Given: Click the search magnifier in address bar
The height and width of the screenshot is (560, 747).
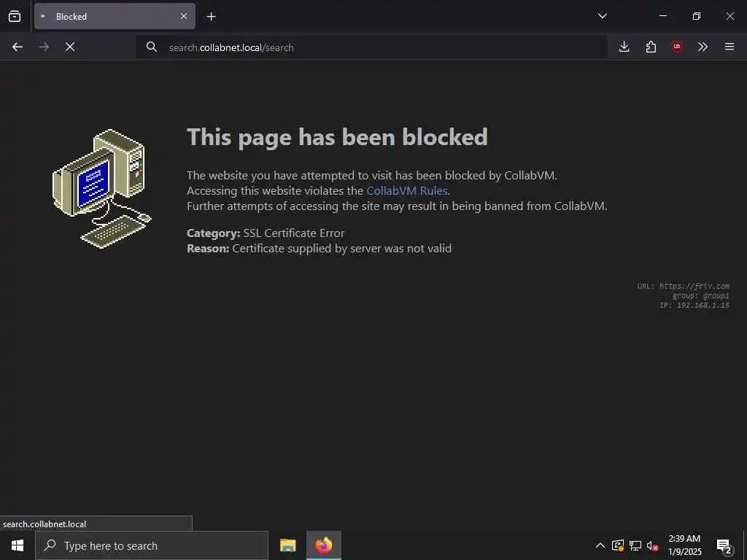Looking at the screenshot, I should [x=152, y=47].
